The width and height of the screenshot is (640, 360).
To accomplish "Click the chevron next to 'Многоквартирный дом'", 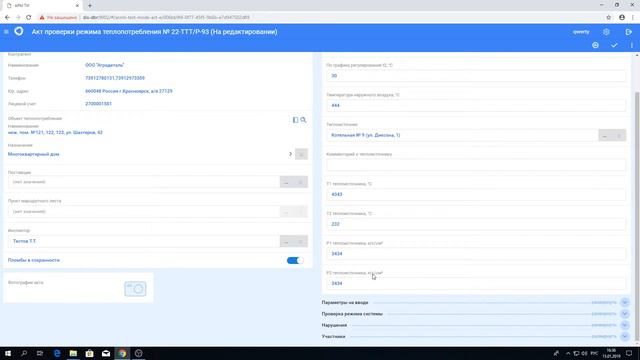I will (x=290, y=154).
